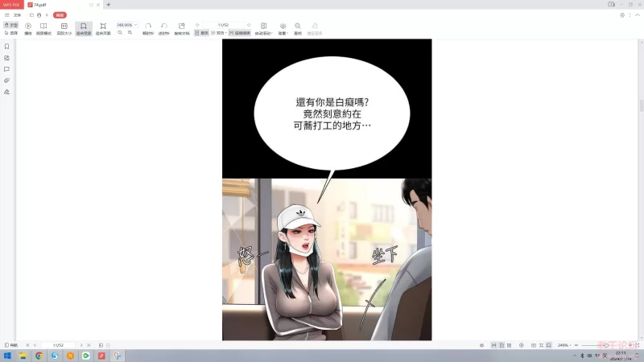
Task: Open the rotate document tool
Action: (x=182, y=29)
